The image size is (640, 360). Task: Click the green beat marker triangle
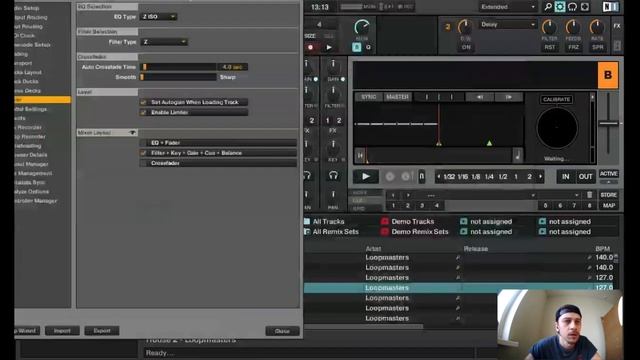(489, 143)
